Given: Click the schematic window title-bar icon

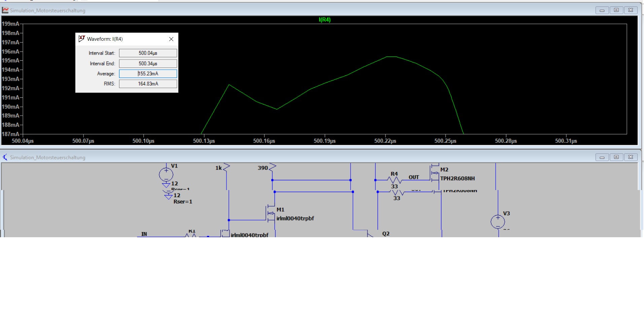Looking at the screenshot, I should pos(5,157).
